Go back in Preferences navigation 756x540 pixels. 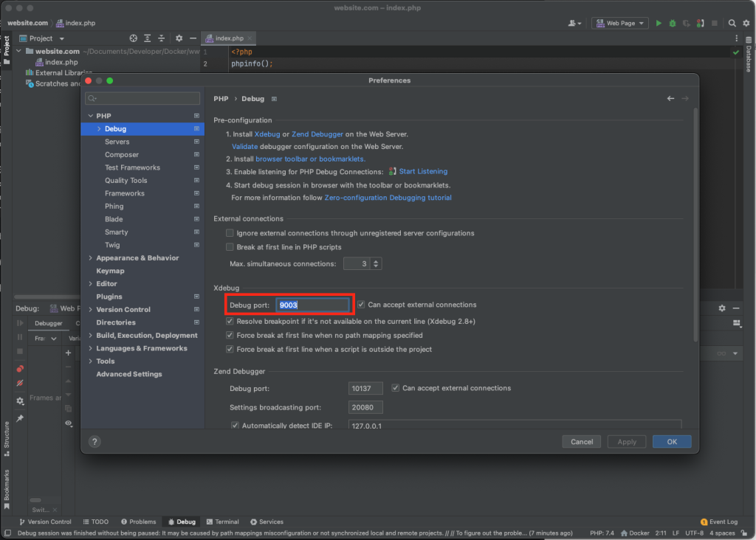tap(670, 98)
